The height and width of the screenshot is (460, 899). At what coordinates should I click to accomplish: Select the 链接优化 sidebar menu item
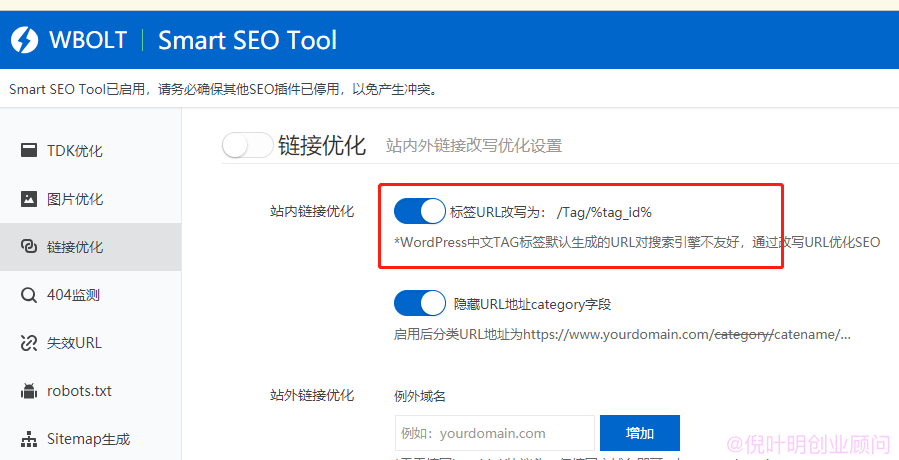[91, 247]
